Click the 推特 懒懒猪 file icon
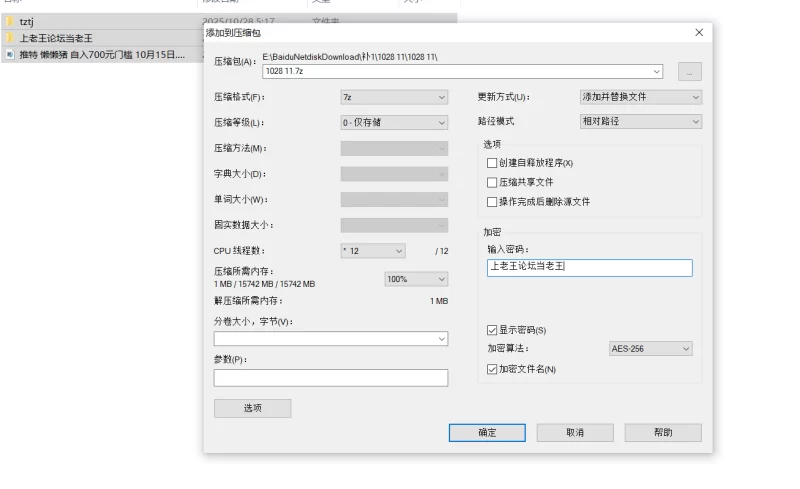Image resolution: width=800 pixels, height=489 pixels. (x=10, y=54)
